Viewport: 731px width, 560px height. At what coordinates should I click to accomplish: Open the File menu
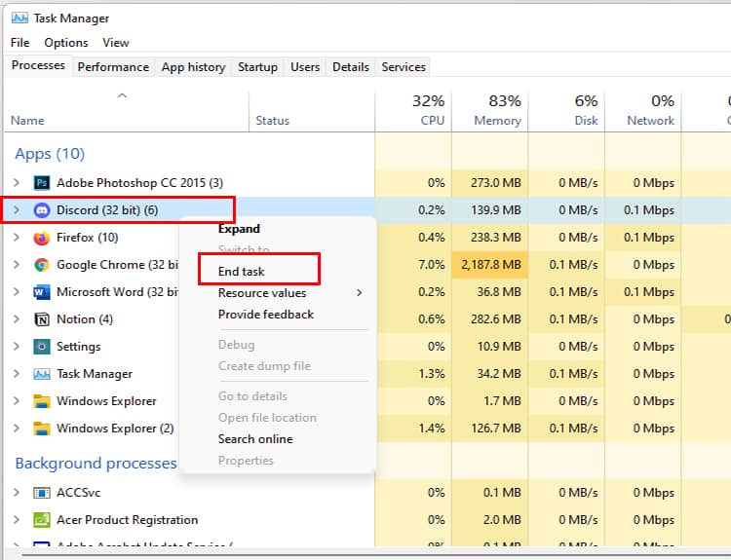pyautogui.click(x=20, y=43)
